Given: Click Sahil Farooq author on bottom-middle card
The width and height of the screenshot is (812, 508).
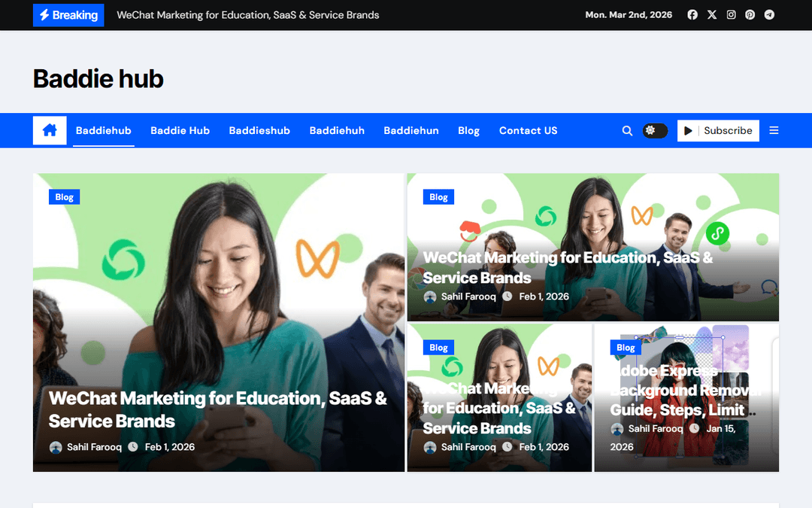Looking at the screenshot, I should click(x=468, y=447).
